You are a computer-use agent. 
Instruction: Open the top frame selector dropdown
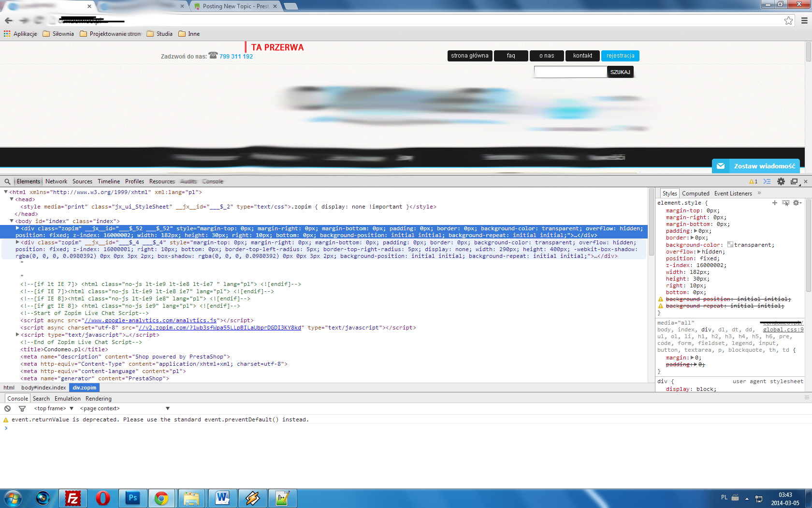[x=53, y=408]
